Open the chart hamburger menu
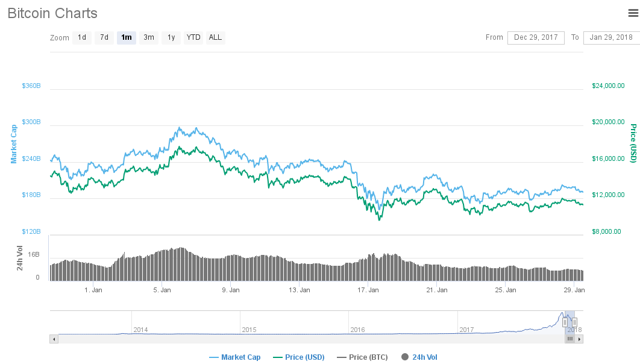 click(633, 13)
